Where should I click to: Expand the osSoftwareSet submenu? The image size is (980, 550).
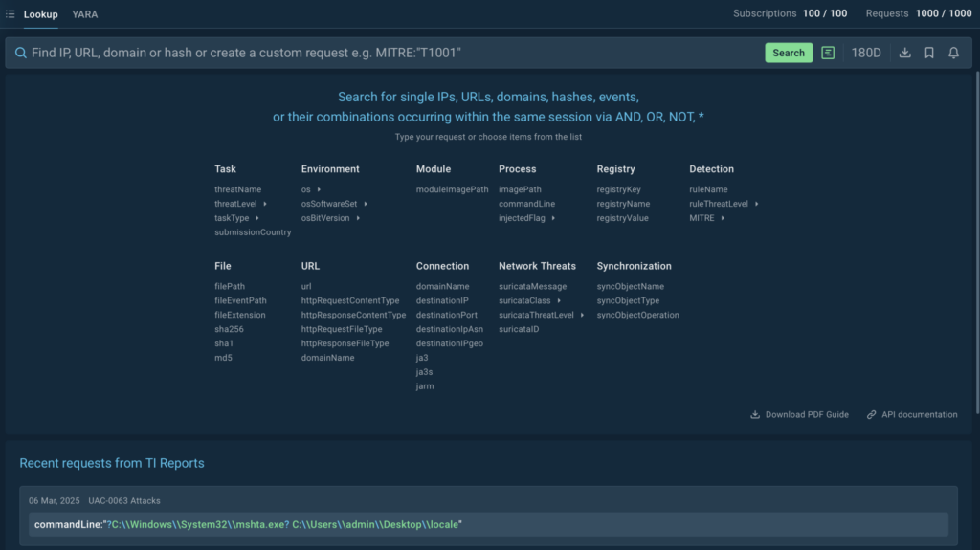click(366, 204)
